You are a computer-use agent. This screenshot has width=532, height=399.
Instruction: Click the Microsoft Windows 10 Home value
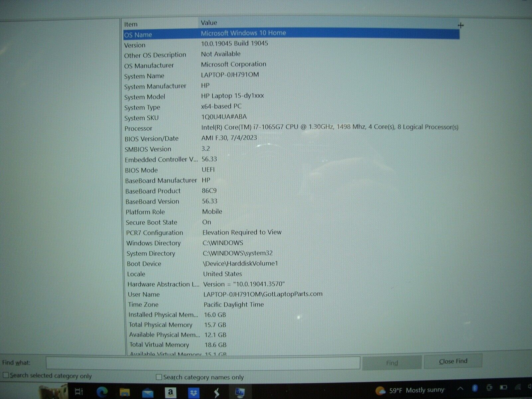pos(243,33)
